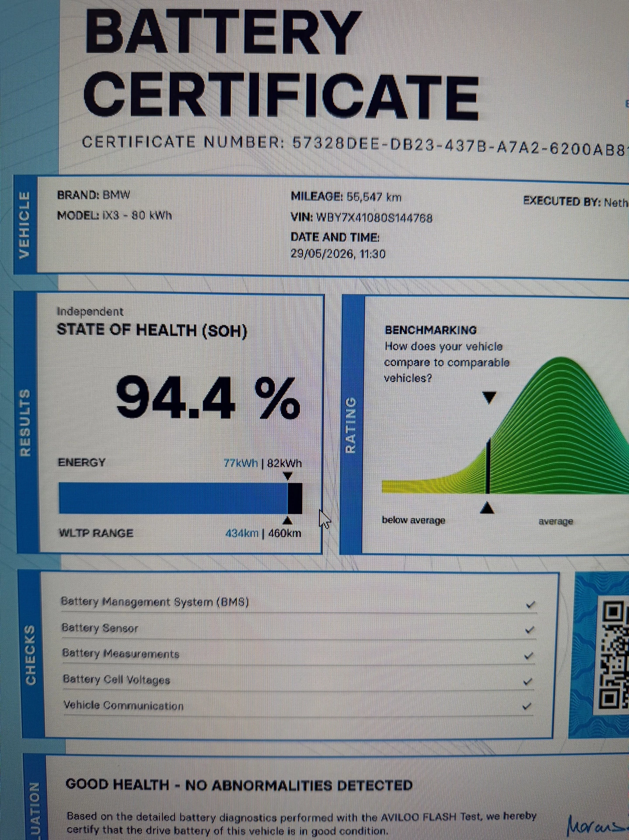Click the black marker below the benchmarking curve
The width and height of the screenshot is (629, 840).
pyautogui.click(x=487, y=508)
